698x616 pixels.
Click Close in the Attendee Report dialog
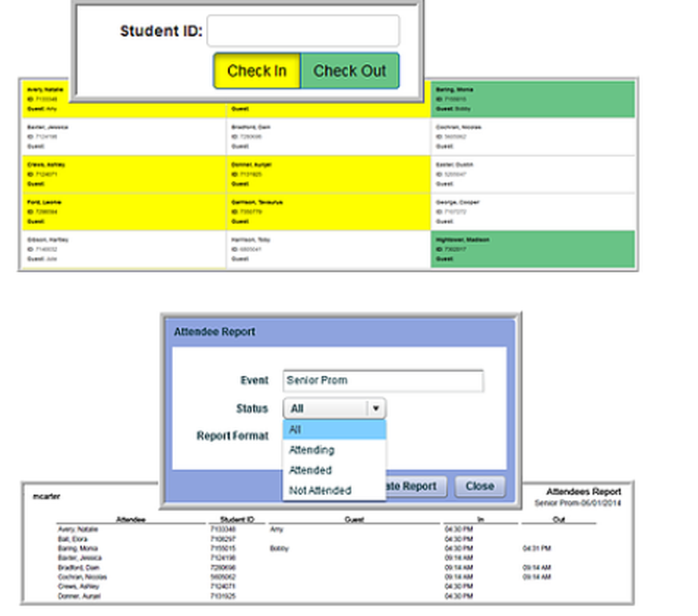[x=480, y=486]
